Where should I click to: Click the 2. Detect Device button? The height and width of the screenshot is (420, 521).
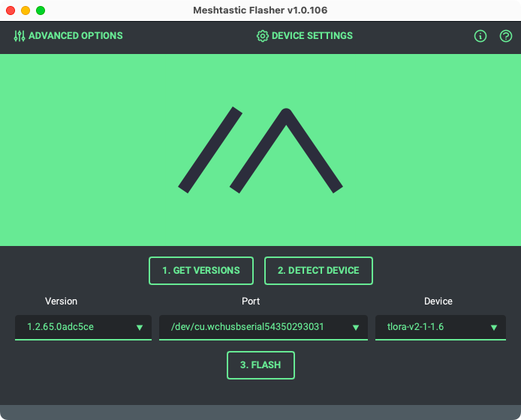pyautogui.click(x=318, y=271)
